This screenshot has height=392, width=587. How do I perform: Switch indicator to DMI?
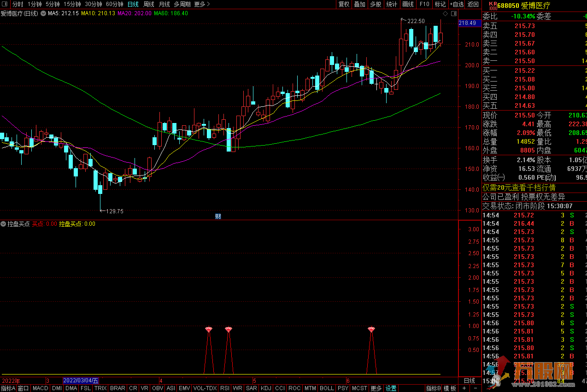[x=57, y=388]
